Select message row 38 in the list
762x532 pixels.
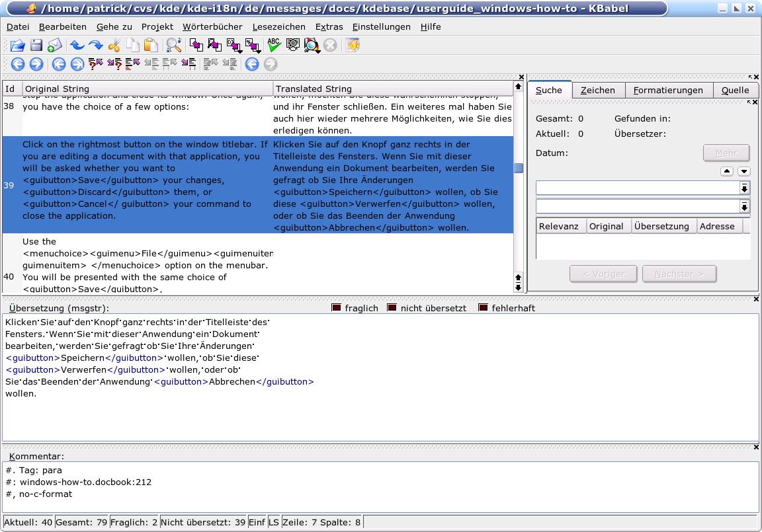click(x=258, y=116)
